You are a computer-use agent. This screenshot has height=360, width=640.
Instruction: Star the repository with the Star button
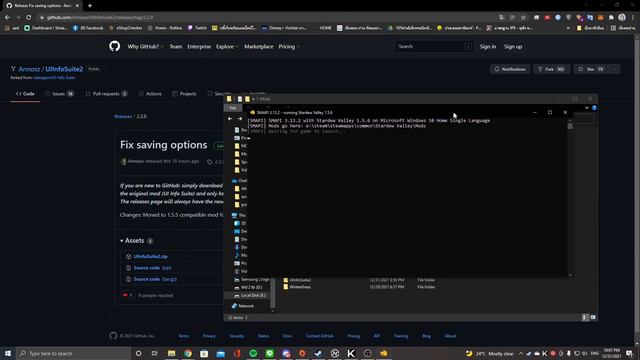[591, 69]
